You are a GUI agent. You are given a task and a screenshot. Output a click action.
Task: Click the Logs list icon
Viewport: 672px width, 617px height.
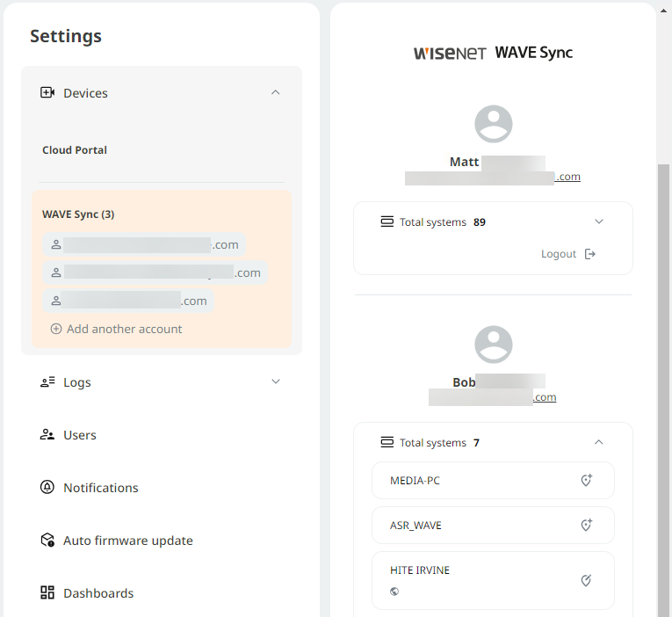pyautogui.click(x=47, y=381)
